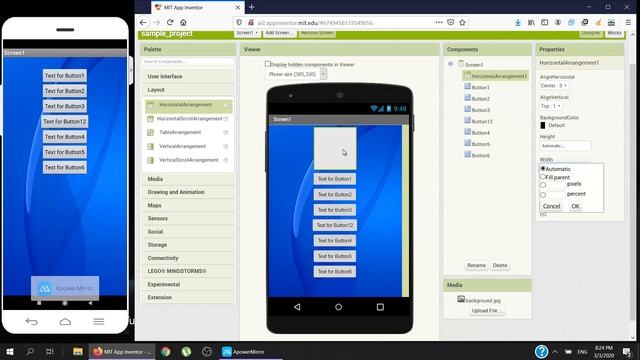Expand the Media palette section

tap(188, 179)
